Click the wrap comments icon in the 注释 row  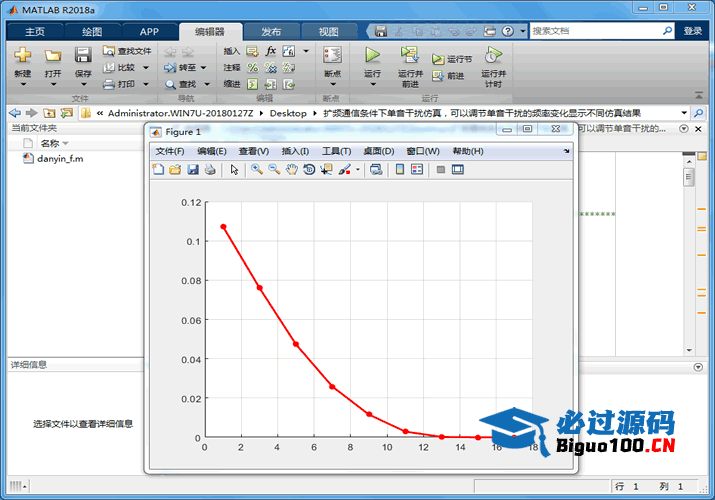[x=289, y=68]
